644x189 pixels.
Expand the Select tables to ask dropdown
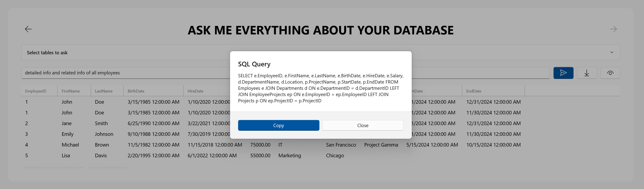point(321,52)
